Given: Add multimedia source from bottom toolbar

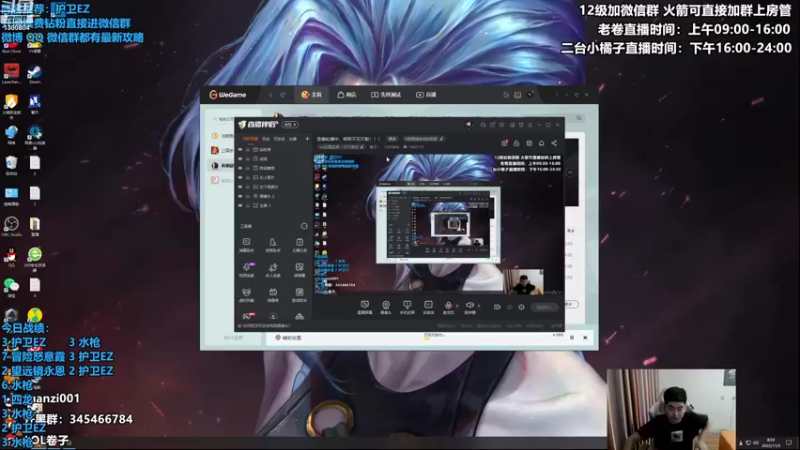Looking at the screenshot, I should pos(428,307).
